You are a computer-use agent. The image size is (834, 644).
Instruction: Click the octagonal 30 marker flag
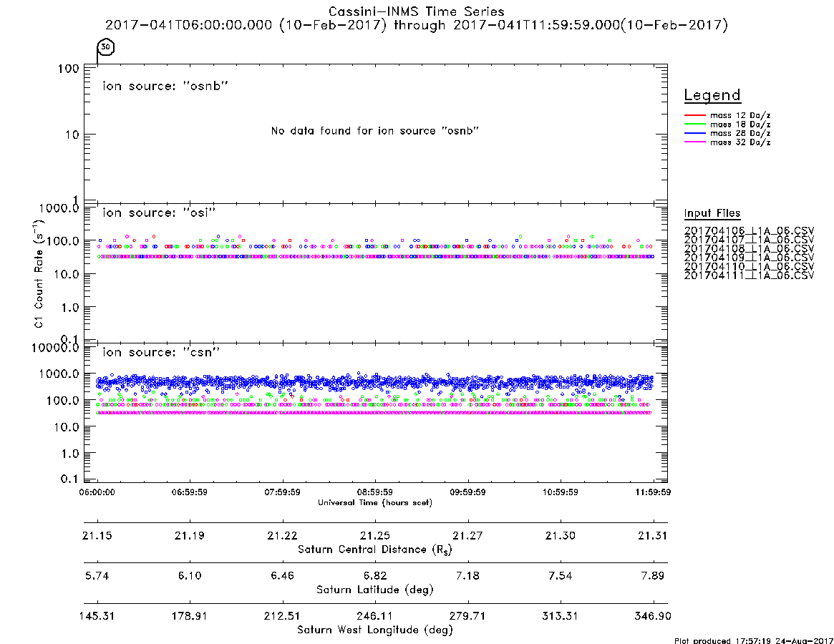pos(106,47)
